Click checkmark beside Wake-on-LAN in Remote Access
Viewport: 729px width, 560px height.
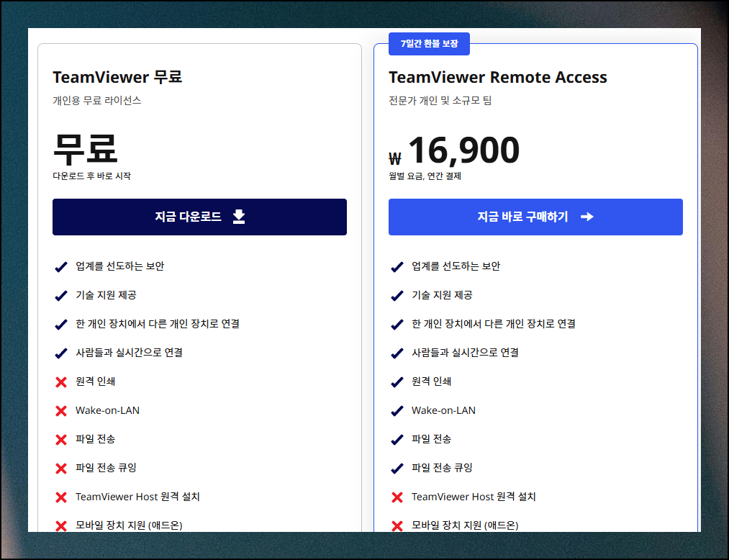(x=397, y=411)
